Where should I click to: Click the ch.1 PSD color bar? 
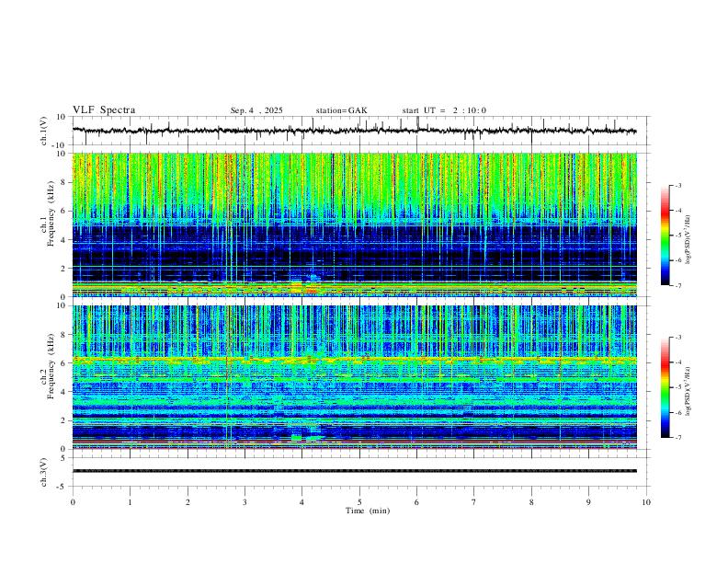pos(665,236)
